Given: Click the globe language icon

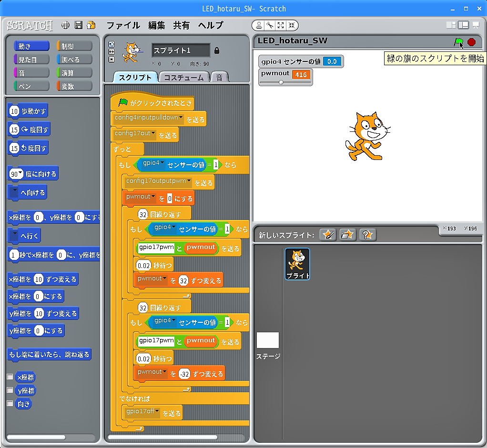Looking at the screenshot, I should point(65,25).
